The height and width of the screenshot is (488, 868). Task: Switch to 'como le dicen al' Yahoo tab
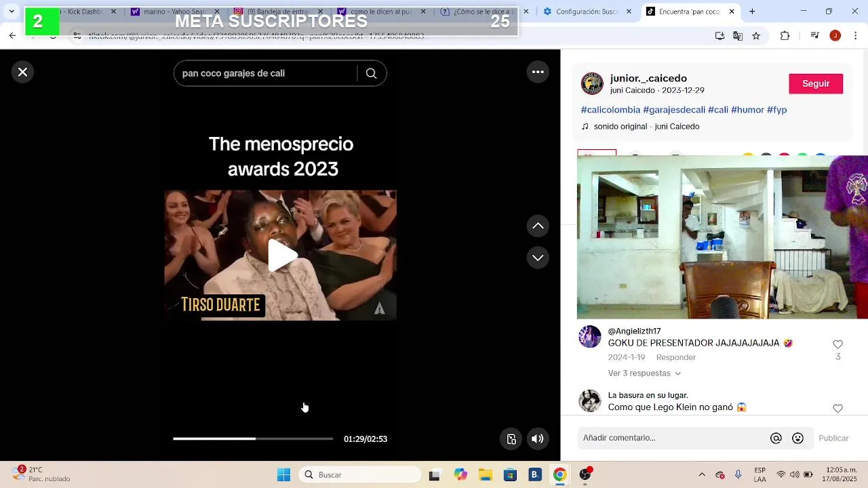pyautogui.click(x=376, y=12)
